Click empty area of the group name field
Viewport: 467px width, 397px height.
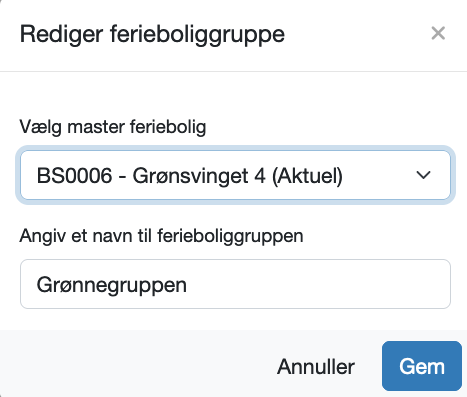click(317, 284)
